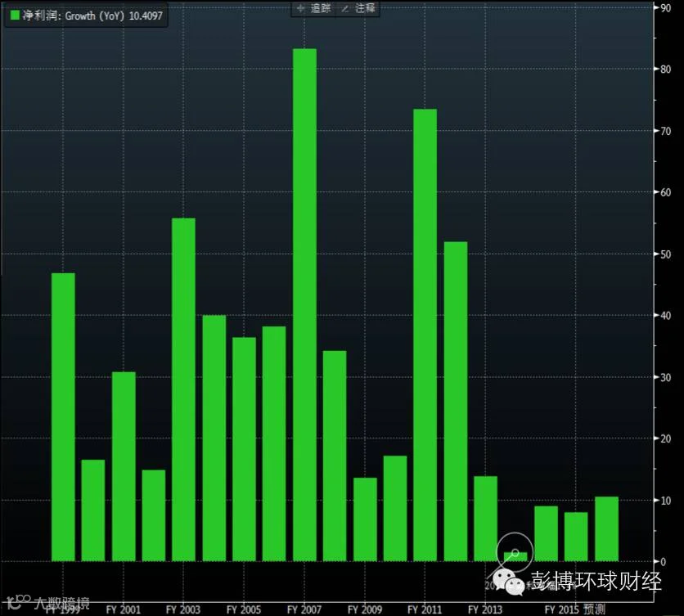Click the 彭博环球财经 watermark text
The height and width of the screenshot is (616, 684).
[596, 581]
